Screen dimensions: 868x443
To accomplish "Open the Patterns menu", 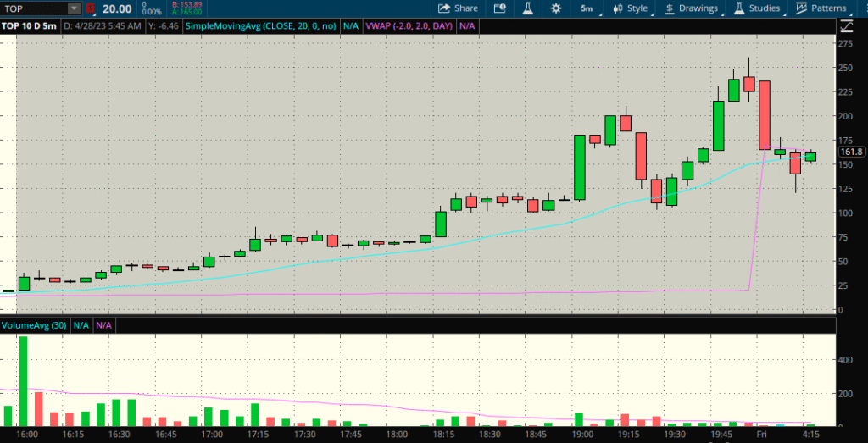I will [x=821, y=8].
